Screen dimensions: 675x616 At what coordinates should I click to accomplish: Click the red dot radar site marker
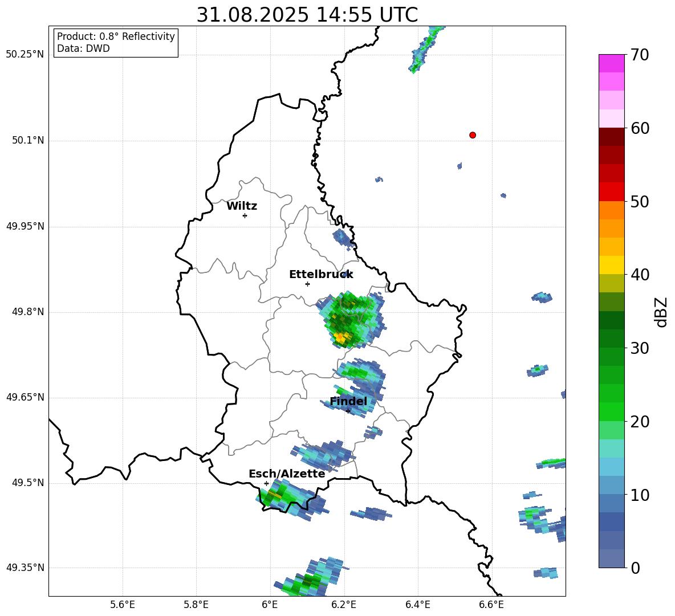tap(472, 135)
